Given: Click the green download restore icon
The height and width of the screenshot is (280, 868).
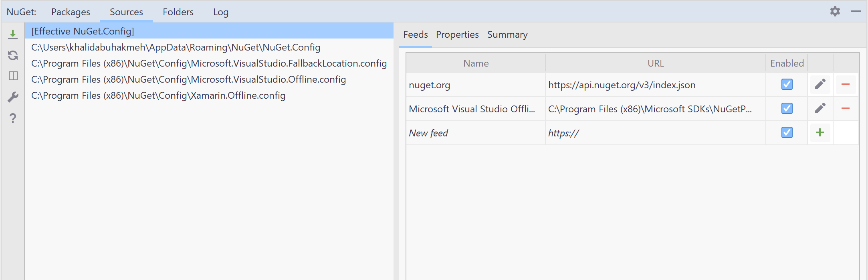Looking at the screenshot, I should coord(13,34).
